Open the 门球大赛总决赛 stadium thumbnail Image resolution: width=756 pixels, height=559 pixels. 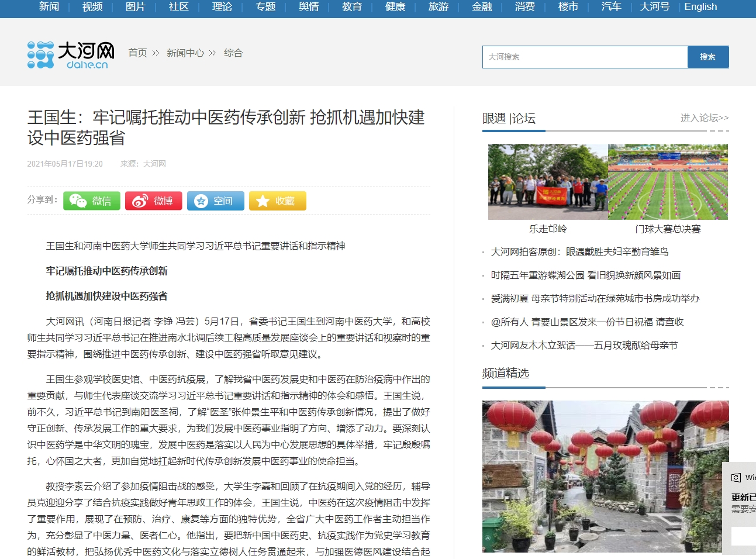coord(668,182)
